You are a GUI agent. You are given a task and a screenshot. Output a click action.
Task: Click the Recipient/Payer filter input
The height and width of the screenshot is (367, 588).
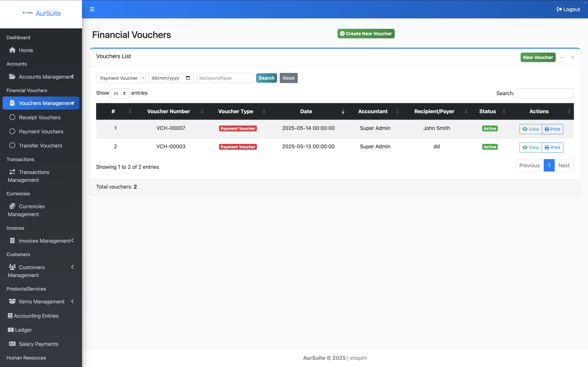click(224, 78)
